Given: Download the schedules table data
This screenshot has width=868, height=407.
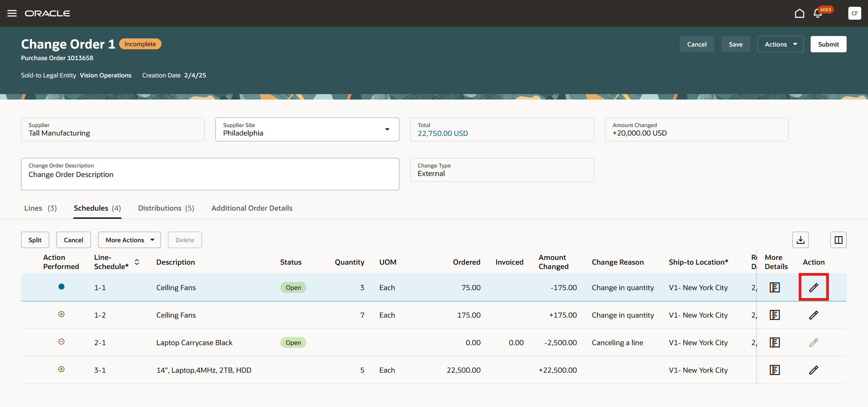Looking at the screenshot, I should point(800,240).
